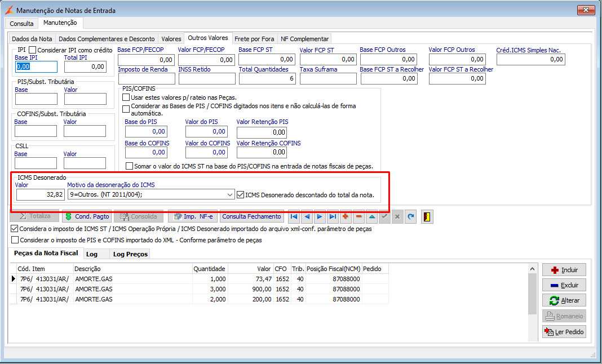Toggle Considerar as Bases de PIS / COFINS digitados

tap(126, 109)
